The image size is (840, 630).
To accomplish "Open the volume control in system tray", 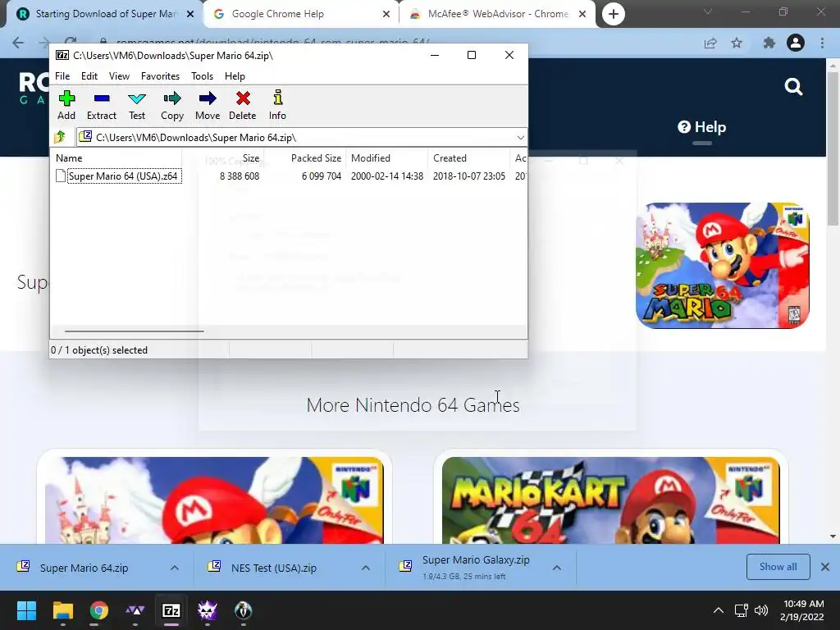I will [x=760, y=610].
